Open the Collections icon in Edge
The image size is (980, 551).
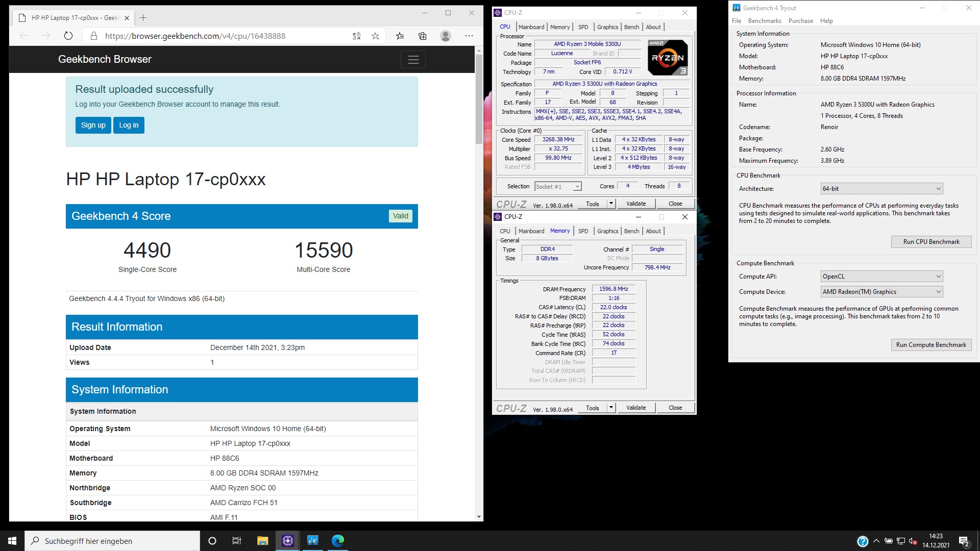[x=423, y=36]
